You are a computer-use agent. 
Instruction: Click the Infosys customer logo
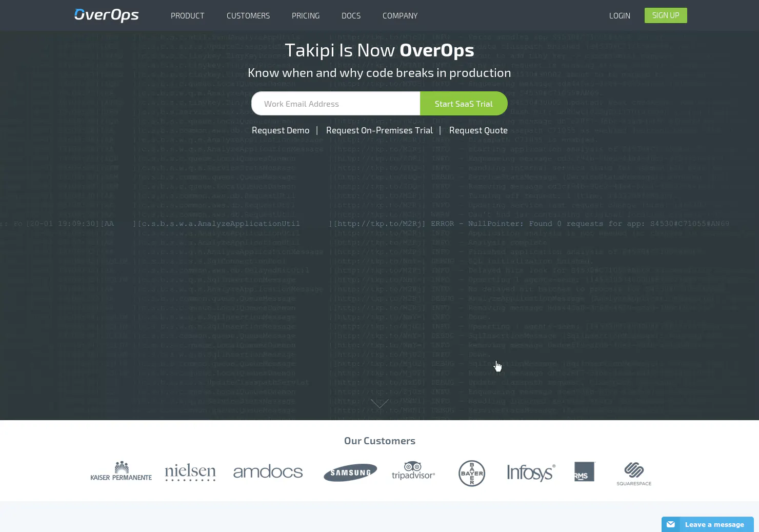pos(531,472)
